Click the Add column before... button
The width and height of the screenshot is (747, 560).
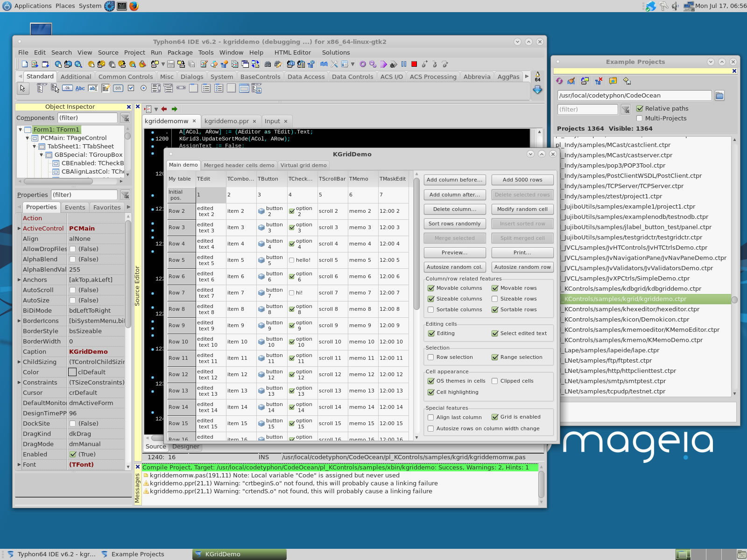(455, 180)
